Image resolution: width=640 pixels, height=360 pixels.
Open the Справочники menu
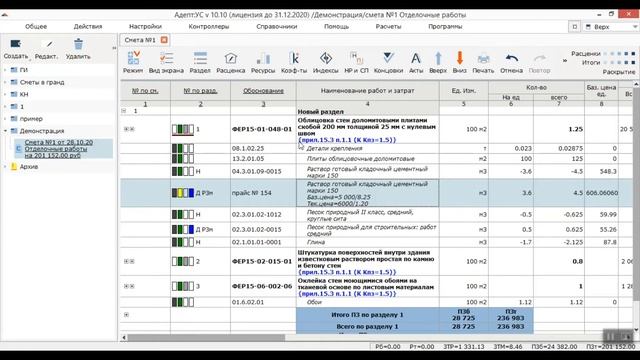[x=276, y=27]
